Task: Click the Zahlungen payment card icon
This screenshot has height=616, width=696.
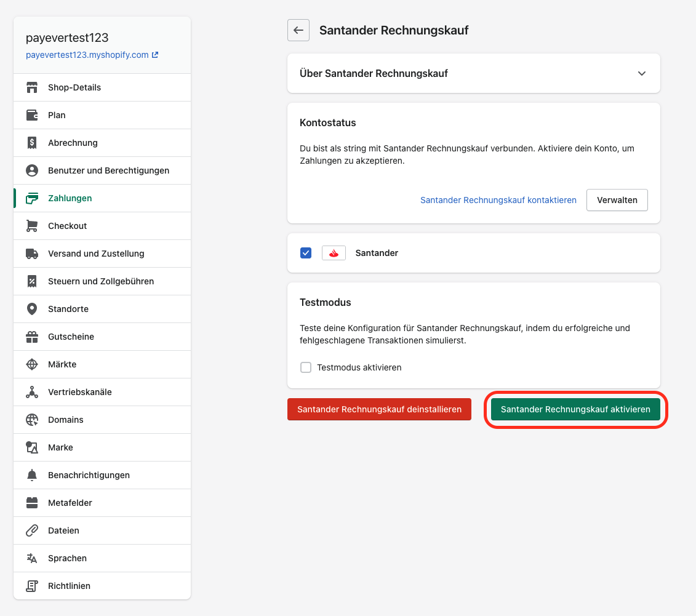Action: [x=32, y=198]
